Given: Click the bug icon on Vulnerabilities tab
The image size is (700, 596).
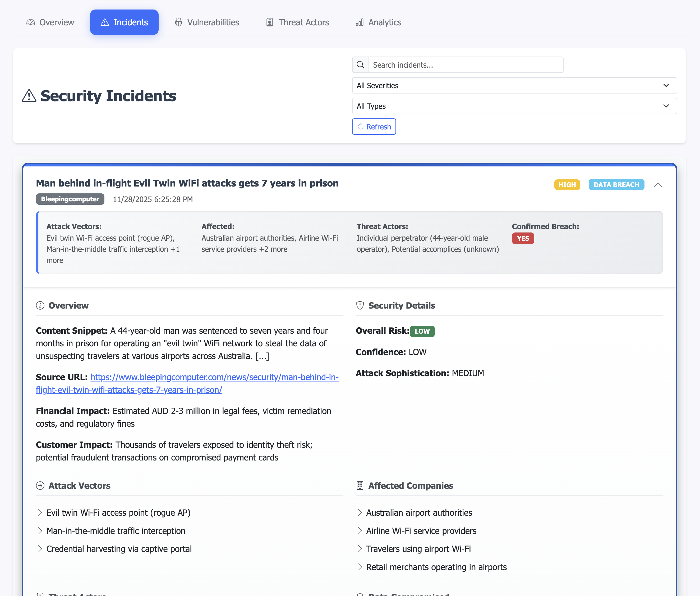Looking at the screenshot, I should coord(178,22).
